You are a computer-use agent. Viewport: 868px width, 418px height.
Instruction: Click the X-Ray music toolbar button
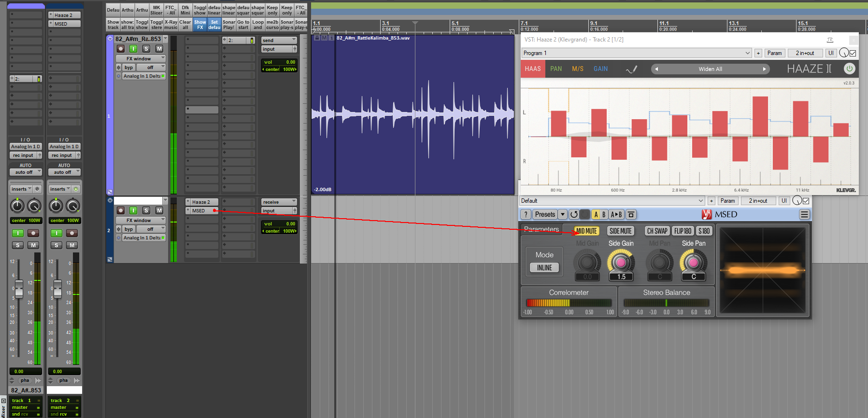(x=171, y=25)
